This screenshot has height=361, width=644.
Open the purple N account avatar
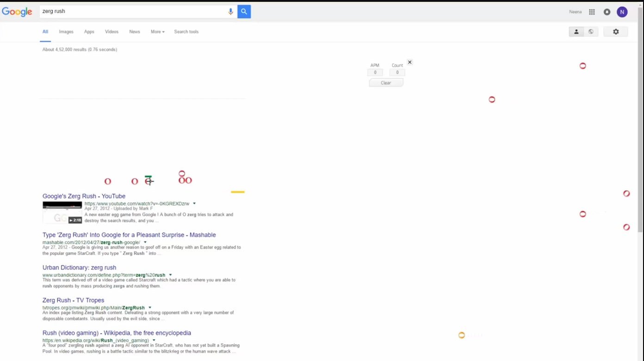(622, 12)
